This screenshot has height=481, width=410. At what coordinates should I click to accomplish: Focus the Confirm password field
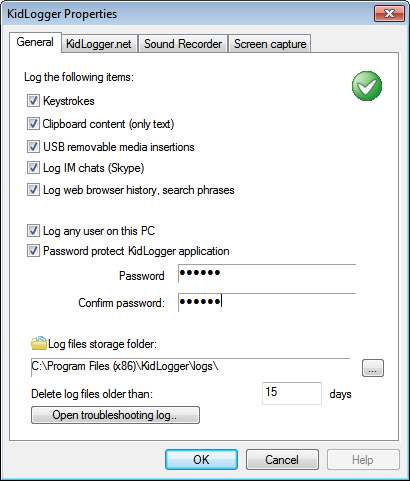click(267, 302)
